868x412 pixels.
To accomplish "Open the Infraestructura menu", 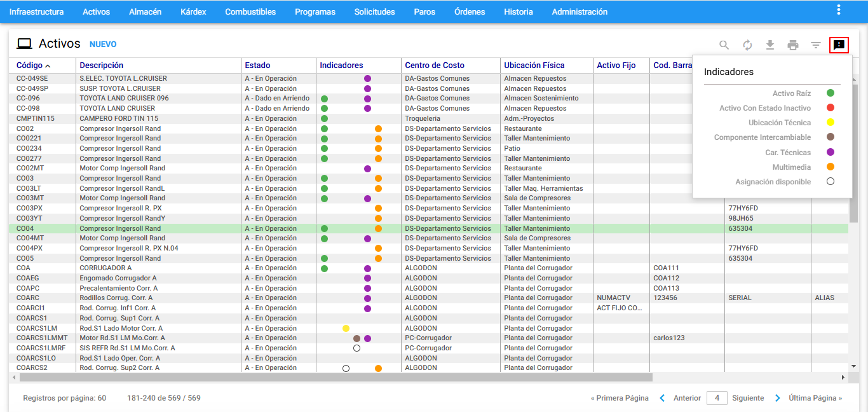I will point(36,12).
